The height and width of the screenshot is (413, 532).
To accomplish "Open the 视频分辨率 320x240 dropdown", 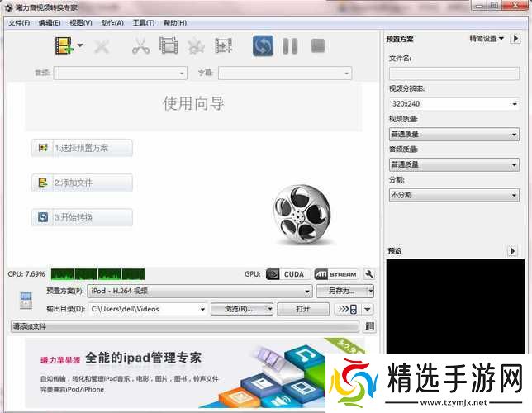I will [x=454, y=105].
